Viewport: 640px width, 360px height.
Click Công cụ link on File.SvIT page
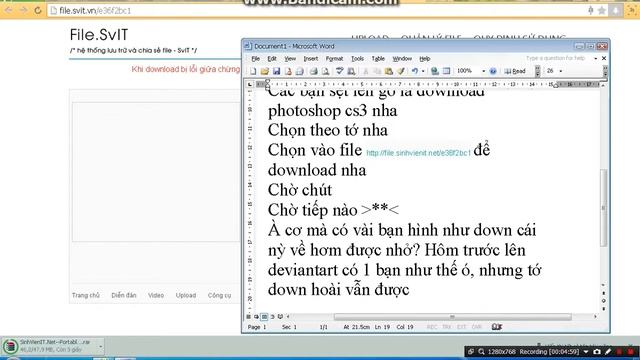(219, 295)
